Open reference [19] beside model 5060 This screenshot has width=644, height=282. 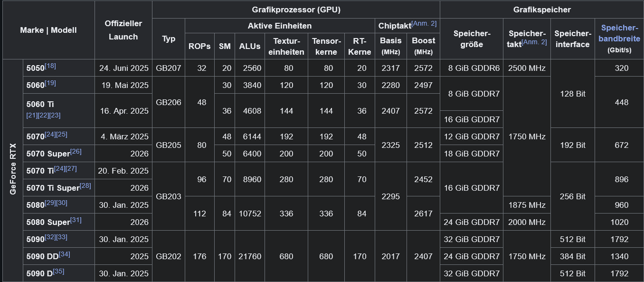coord(50,83)
